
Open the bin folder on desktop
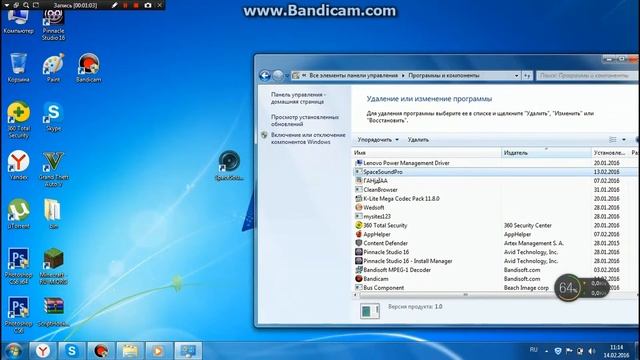[x=53, y=214]
